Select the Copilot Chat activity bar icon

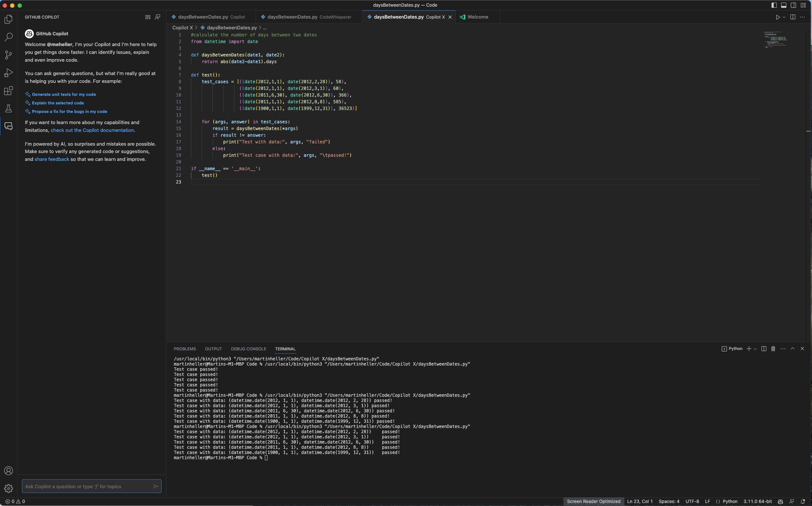9,126
